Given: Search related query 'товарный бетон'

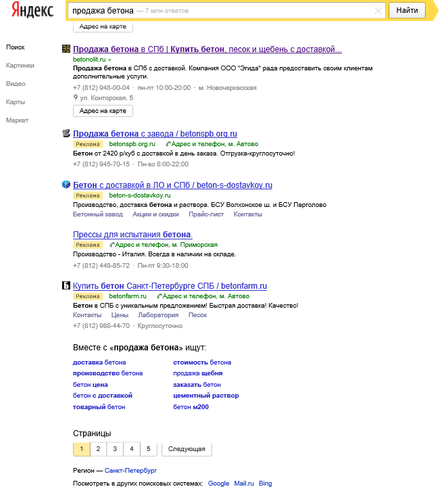Looking at the screenshot, I should [x=99, y=407].
